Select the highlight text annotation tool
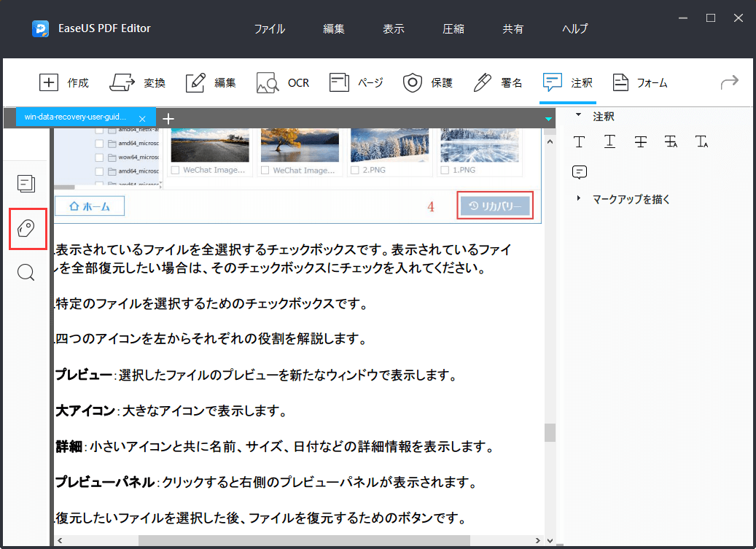The width and height of the screenshot is (756, 549). [579, 141]
